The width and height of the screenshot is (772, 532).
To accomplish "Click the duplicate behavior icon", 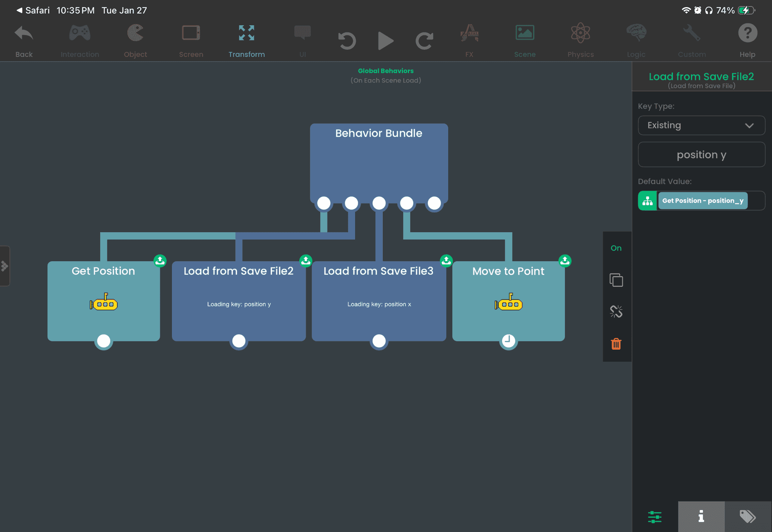I will click(616, 280).
